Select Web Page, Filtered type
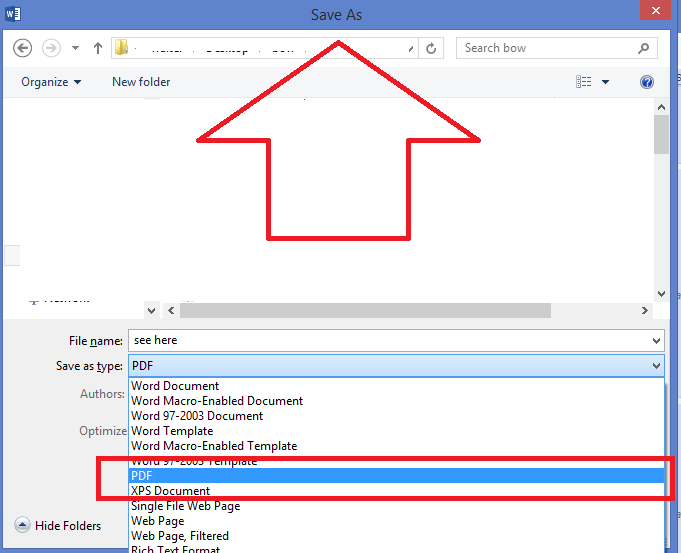Viewport: 681px width, 553px height. point(397,536)
